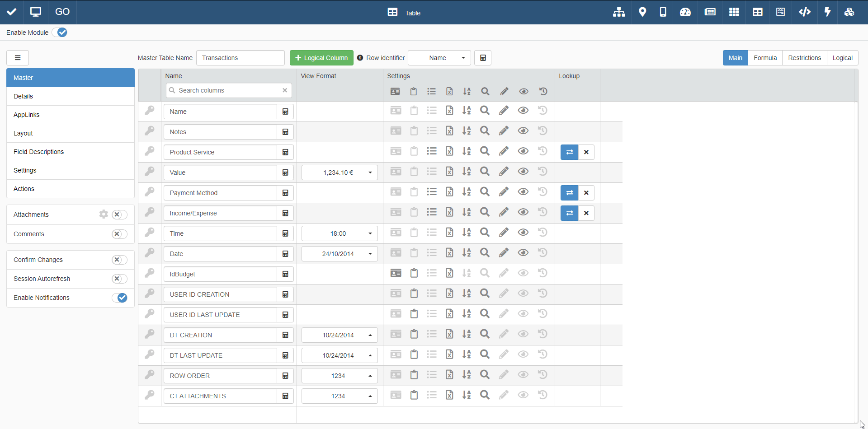
Task: Click the lightning bolt actions icon
Action: 827,12
